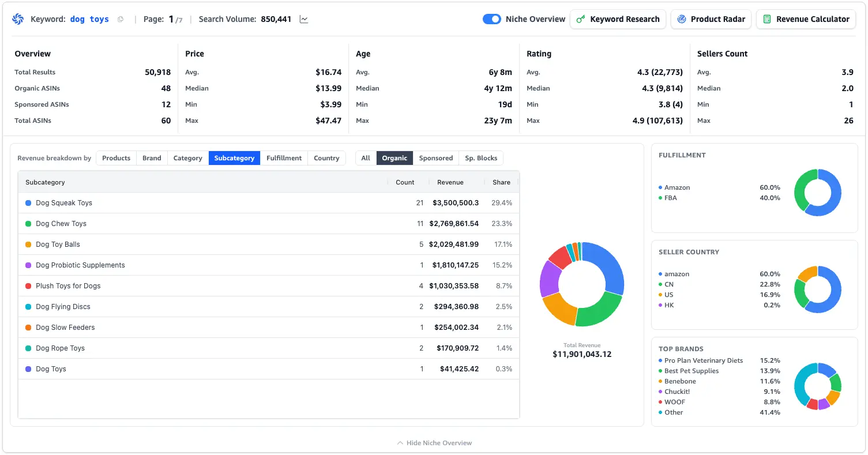Switch revenue breakdown to Fulfillment
Viewport: 868px width, 455px height.
[x=284, y=158]
